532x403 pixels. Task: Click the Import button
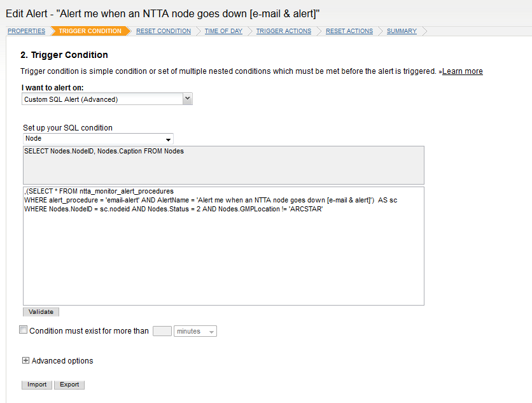[37, 385]
